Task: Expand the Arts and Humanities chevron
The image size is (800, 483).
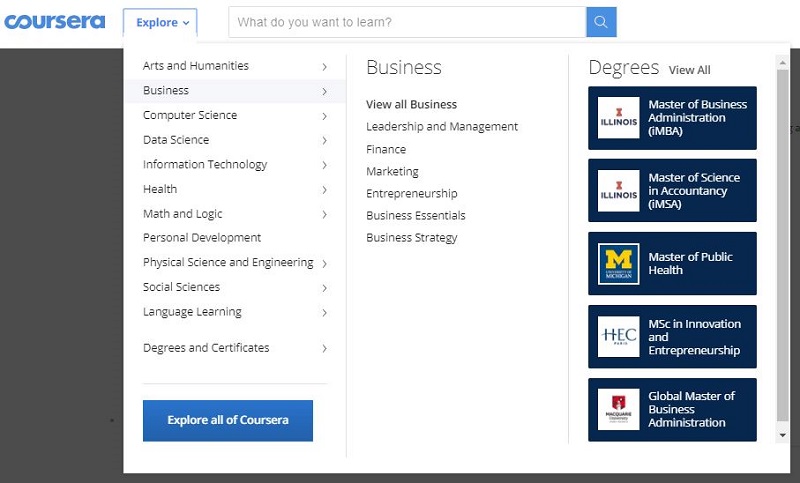Action: 324,67
